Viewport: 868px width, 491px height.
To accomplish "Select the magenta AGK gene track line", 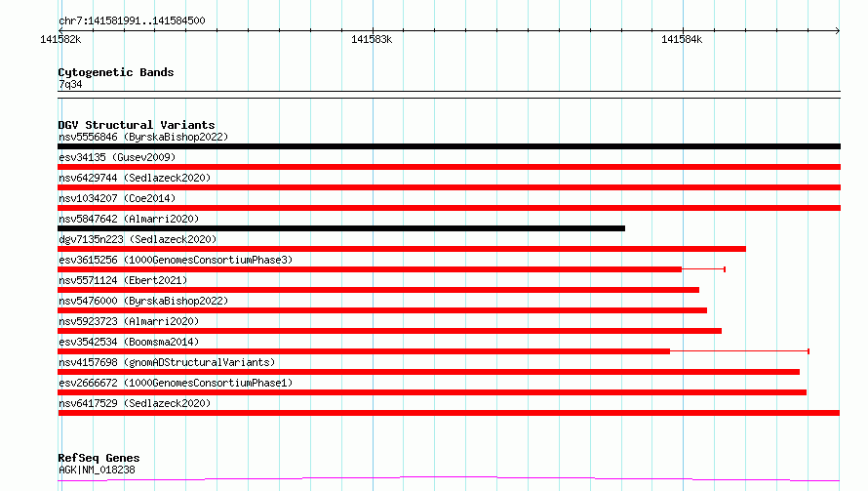I will (x=449, y=479).
